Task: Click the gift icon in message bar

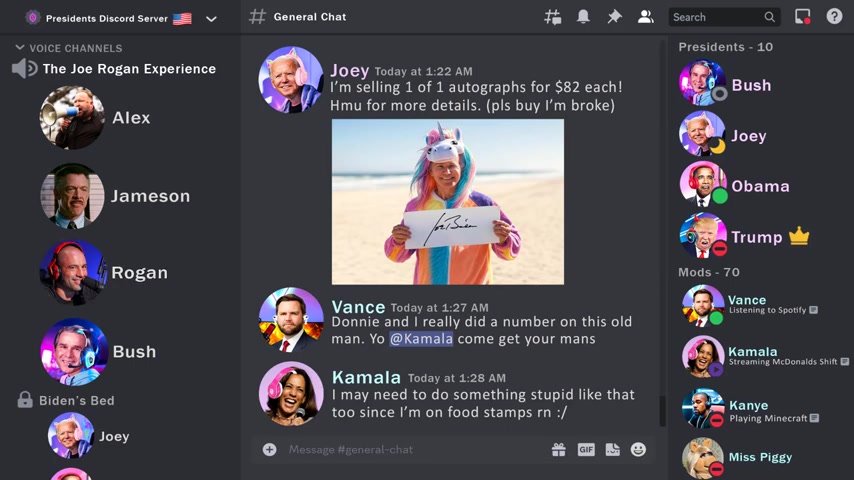Action: tap(559, 449)
